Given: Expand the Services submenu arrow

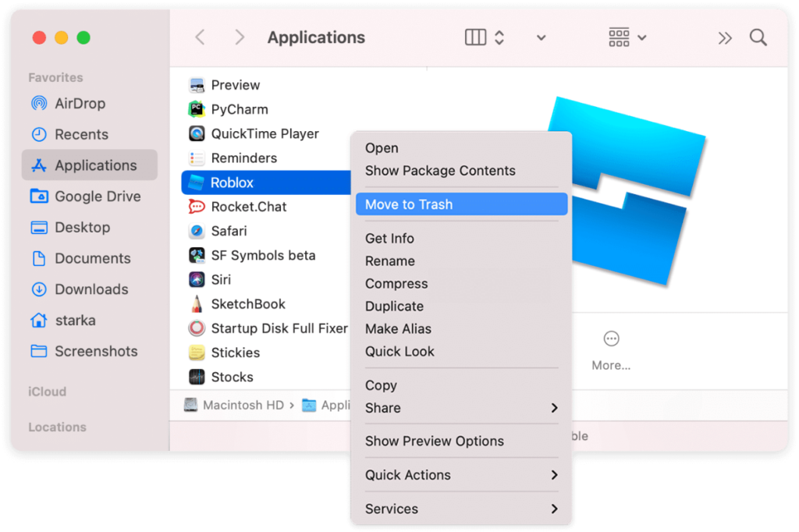Looking at the screenshot, I should [555, 509].
